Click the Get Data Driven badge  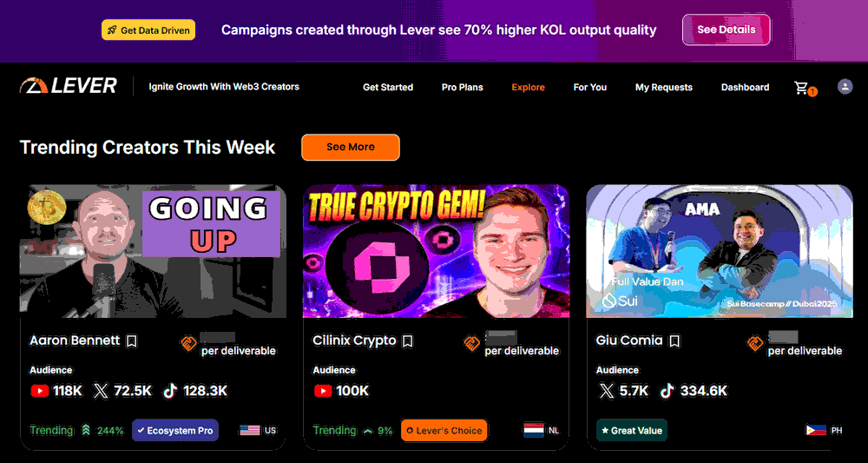coord(148,30)
